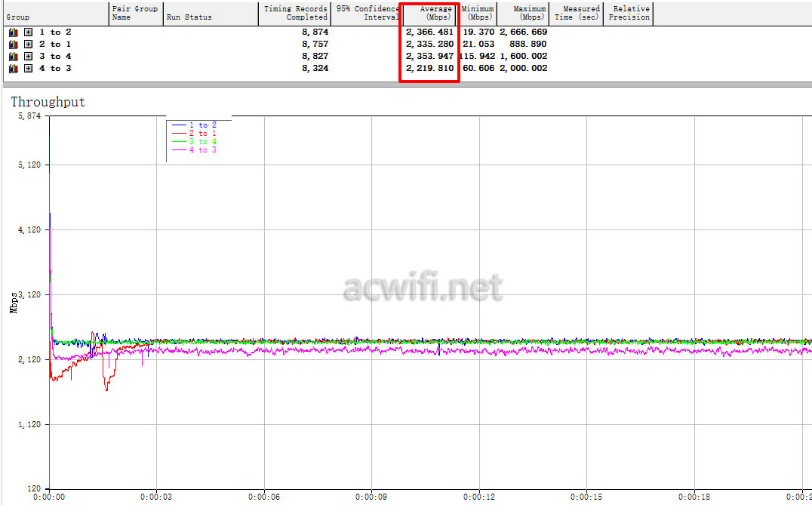Expand the 4 to 3 group row
This screenshot has width=812, height=505.
point(29,69)
